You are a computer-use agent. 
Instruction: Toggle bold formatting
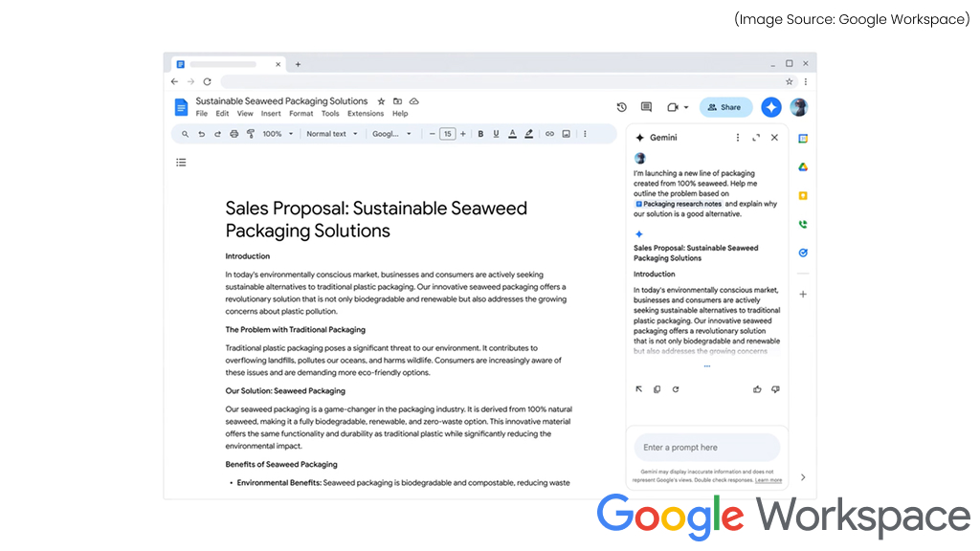tap(480, 134)
